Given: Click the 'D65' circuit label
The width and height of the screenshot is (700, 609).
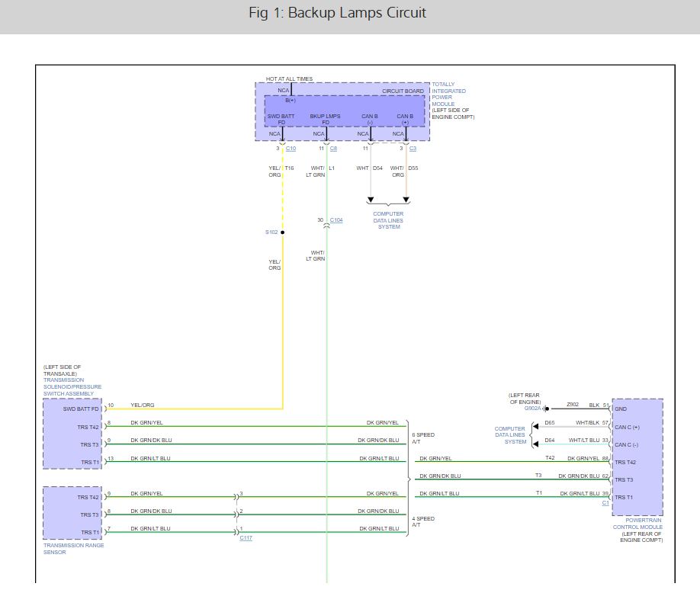Looking at the screenshot, I should coord(550,422).
